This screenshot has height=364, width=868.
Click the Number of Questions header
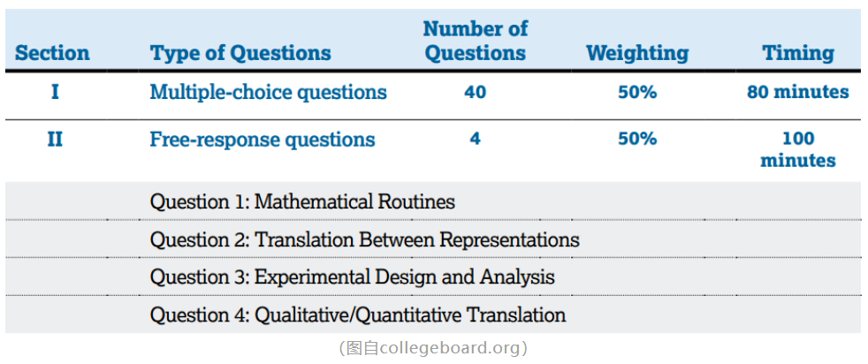(x=475, y=42)
